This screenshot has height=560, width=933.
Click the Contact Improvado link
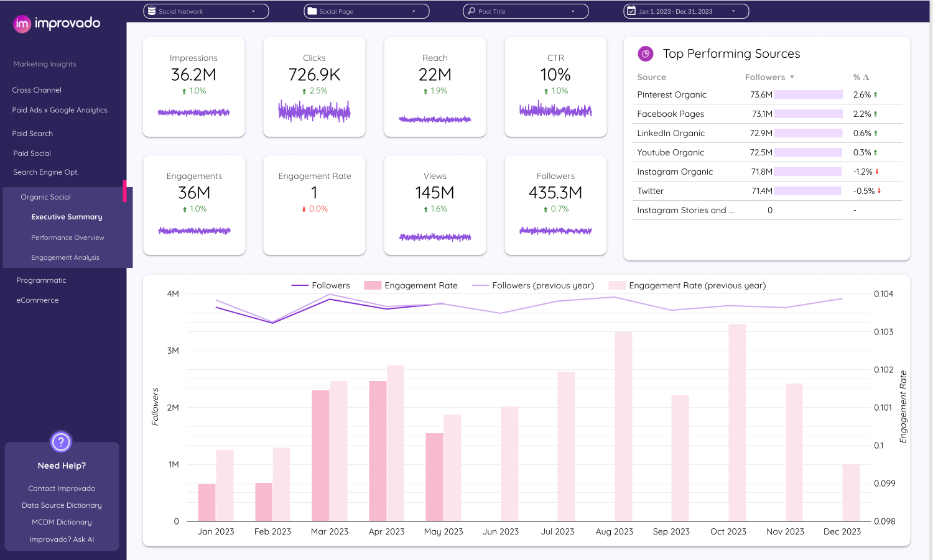62,489
